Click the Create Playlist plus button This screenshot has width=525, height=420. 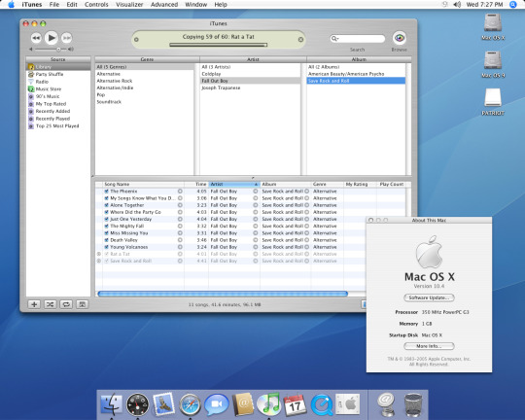click(34, 304)
